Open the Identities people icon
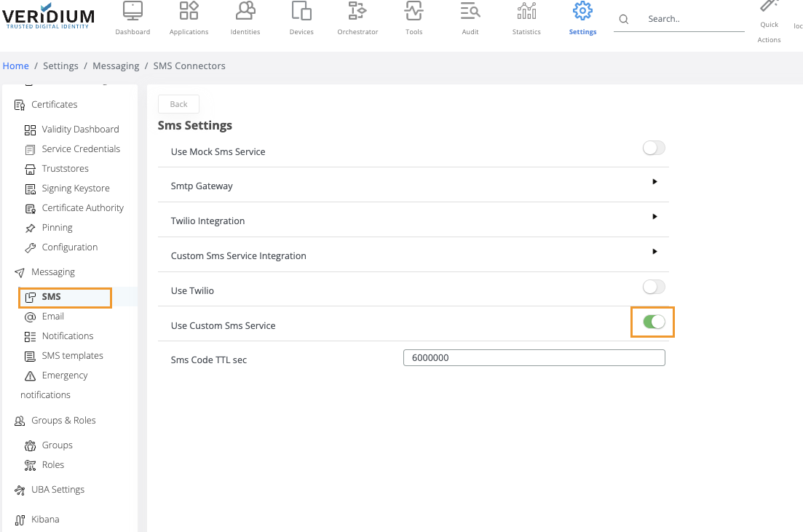The image size is (803, 532). (x=245, y=11)
